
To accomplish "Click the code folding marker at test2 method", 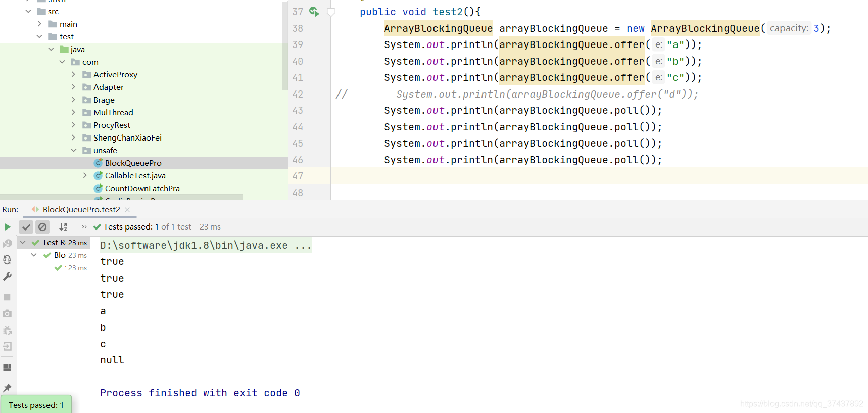I will click(x=331, y=12).
